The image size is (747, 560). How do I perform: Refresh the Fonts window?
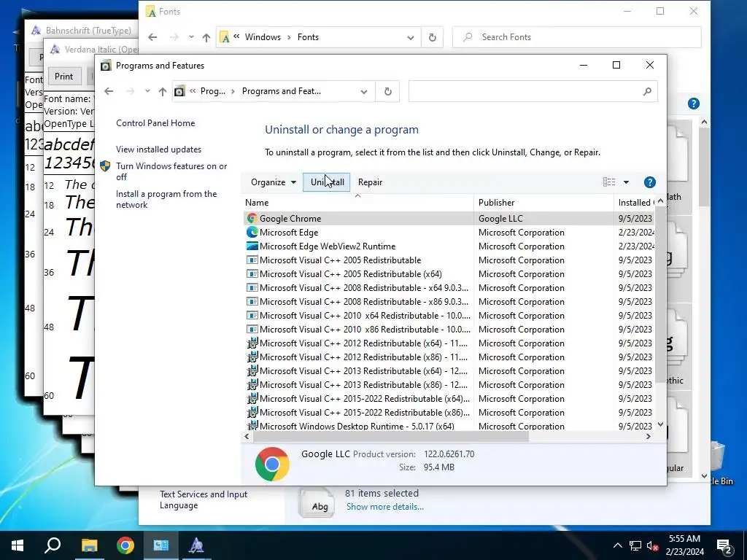click(x=432, y=37)
